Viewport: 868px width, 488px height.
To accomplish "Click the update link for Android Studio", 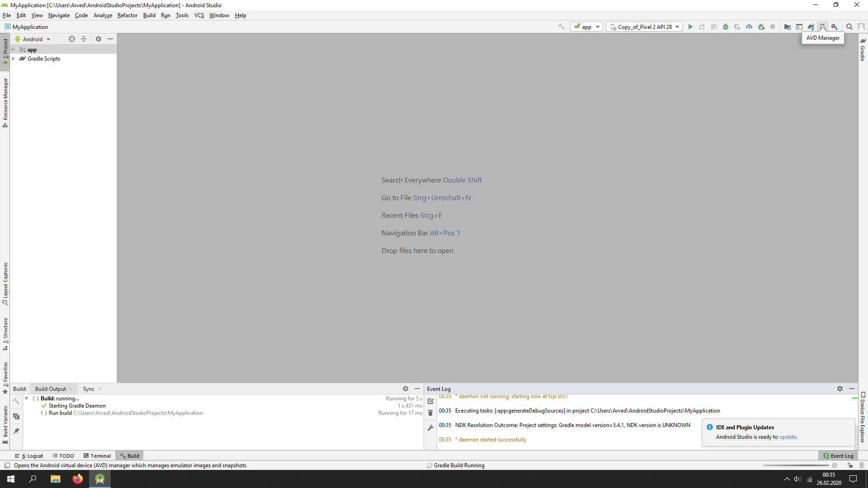I will (x=788, y=437).
